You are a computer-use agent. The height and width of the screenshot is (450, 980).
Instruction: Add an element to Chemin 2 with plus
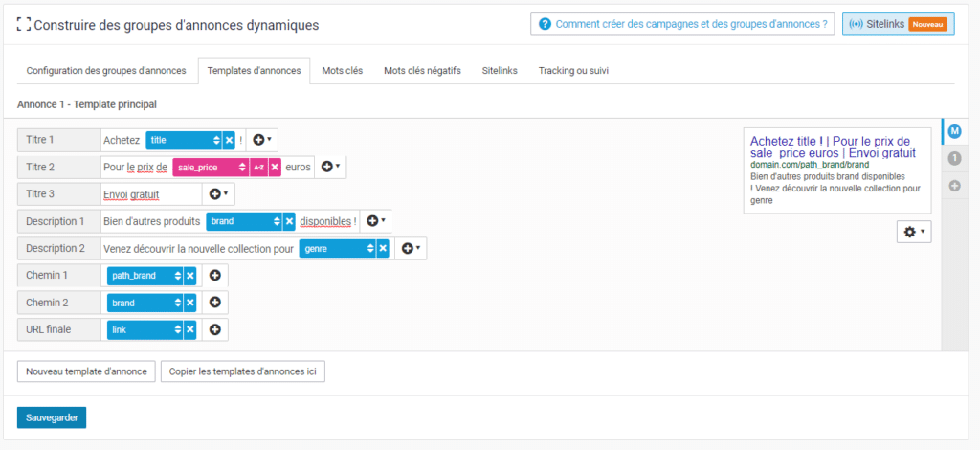pyautogui.click(x=215, y=303)
